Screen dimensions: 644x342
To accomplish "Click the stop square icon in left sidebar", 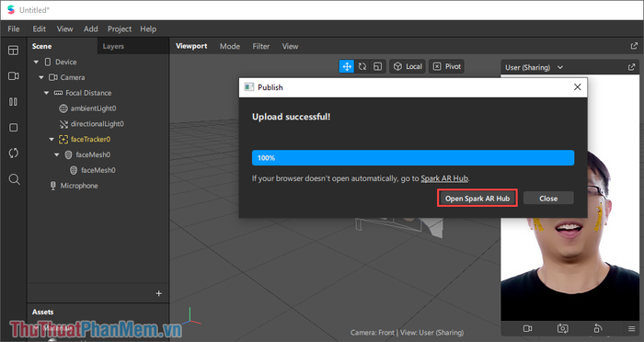I will 14,127.
